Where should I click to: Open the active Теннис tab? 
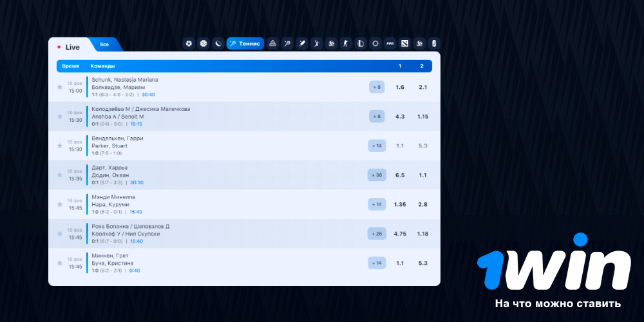point(245,44)
